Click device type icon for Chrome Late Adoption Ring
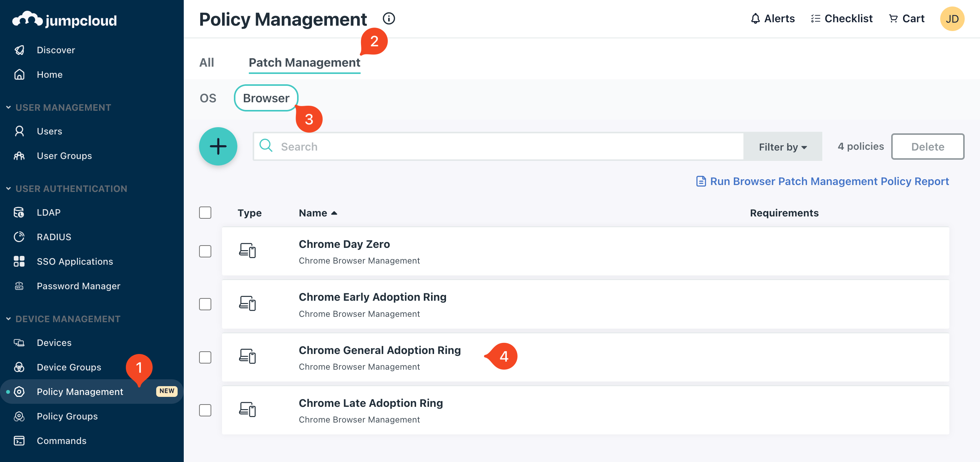This screenshot has height=462, width=980. [x=247, y=410]
